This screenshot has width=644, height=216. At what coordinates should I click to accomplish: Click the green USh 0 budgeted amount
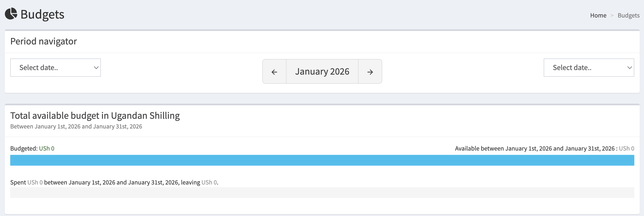(47, 148)
